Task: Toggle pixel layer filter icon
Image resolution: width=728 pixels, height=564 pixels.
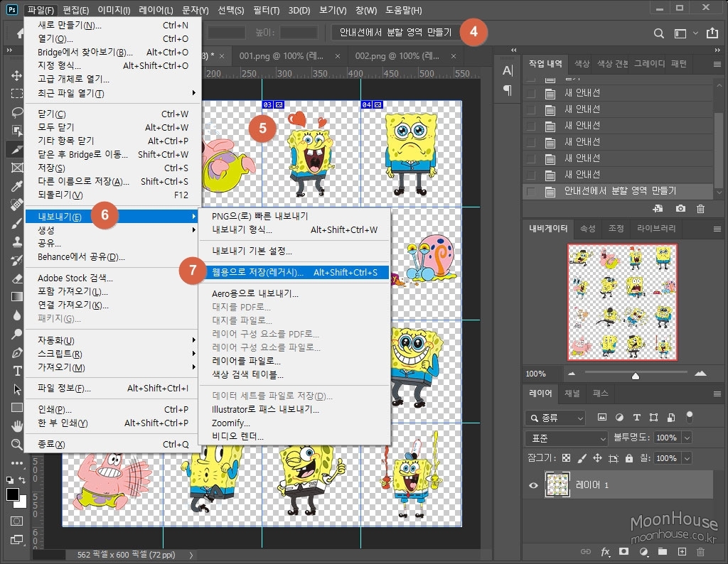Action: point(601,418)
